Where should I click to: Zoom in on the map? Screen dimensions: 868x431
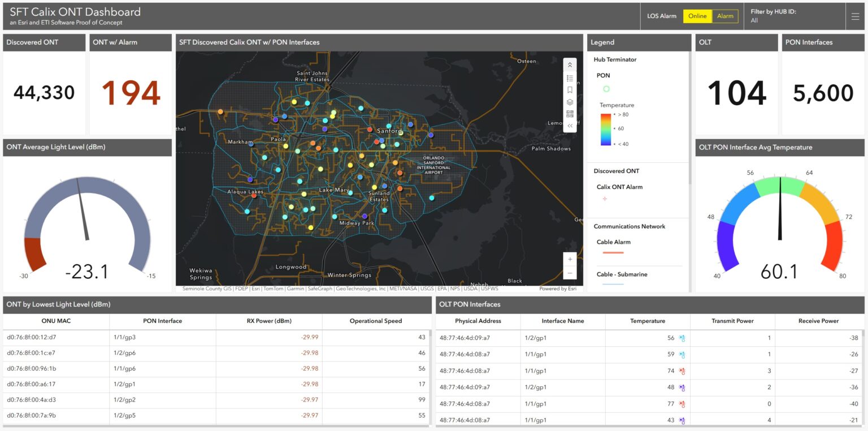[570, 259]
